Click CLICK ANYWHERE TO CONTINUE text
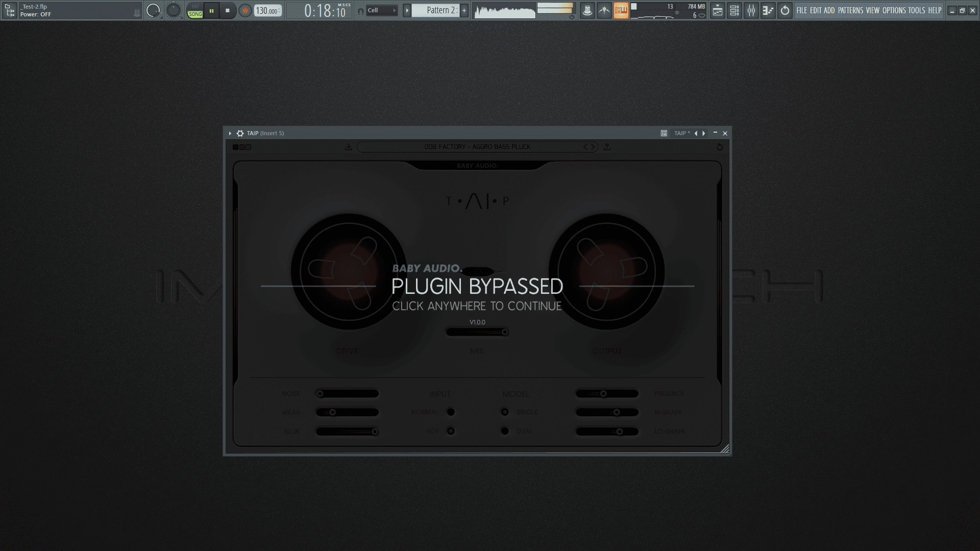This screenshot has width=980, height=551. 477,306
